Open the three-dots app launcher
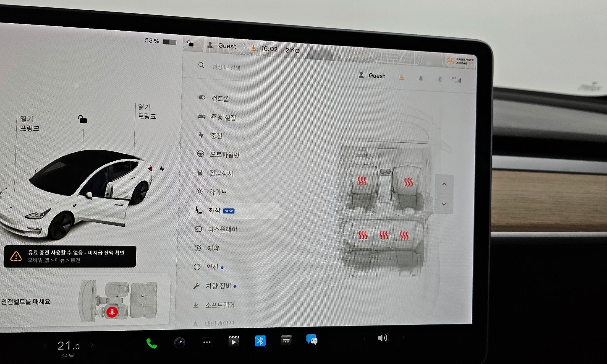Screen dimensions: 607x364 207,342
